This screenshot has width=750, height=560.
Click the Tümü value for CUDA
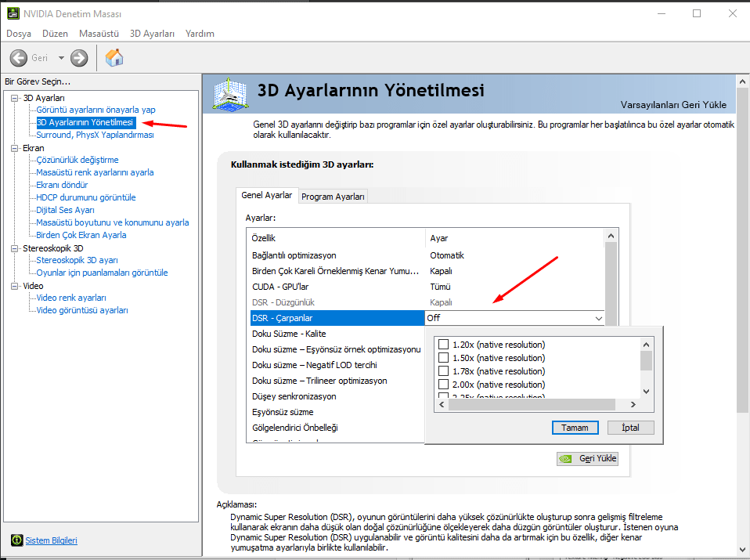(x=440, y=287)
